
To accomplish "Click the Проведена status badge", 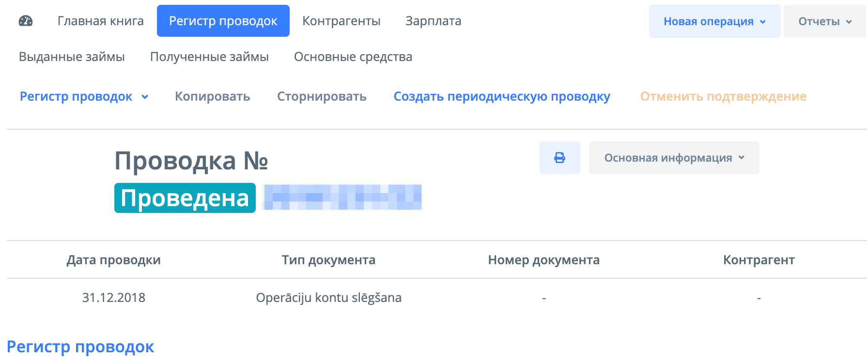I will (185, 198).
